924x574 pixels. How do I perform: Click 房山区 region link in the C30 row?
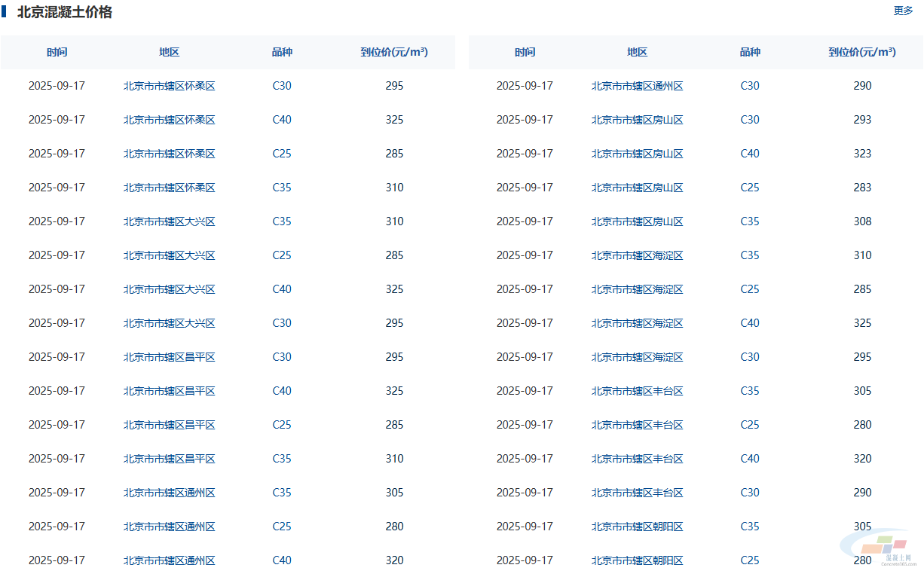pyautogui.click(x=638, y=120)
